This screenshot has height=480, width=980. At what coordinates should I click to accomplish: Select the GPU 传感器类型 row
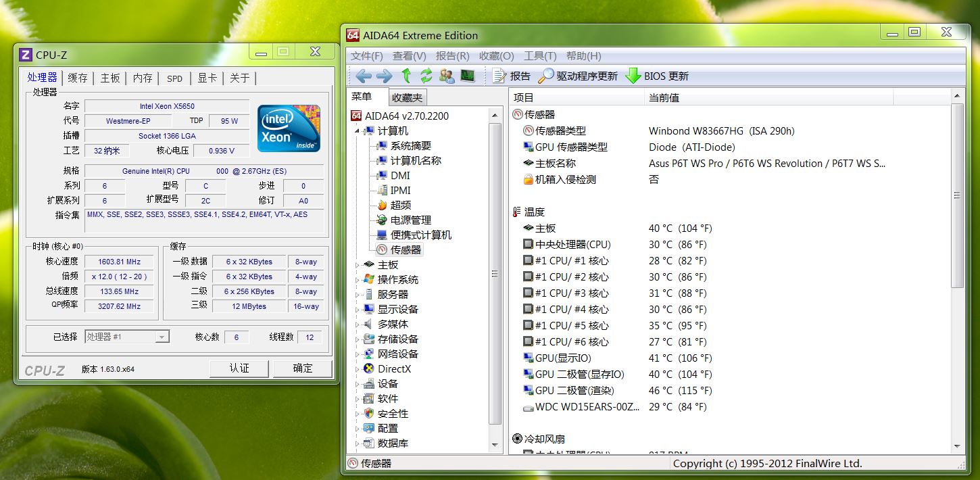click(x=730, y=147)
